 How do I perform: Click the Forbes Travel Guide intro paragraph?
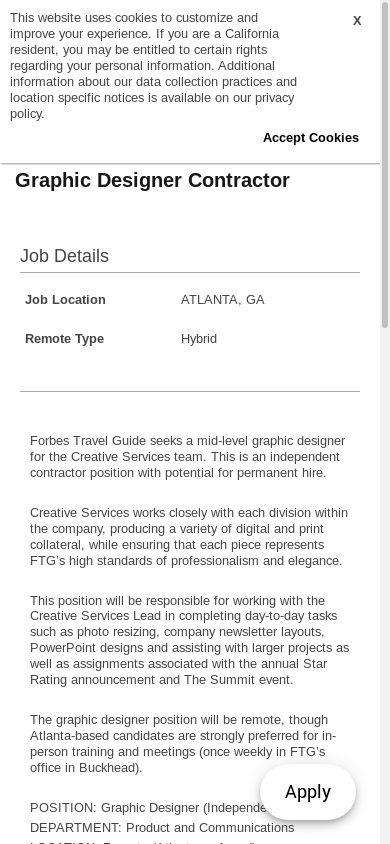pos(188,456)
